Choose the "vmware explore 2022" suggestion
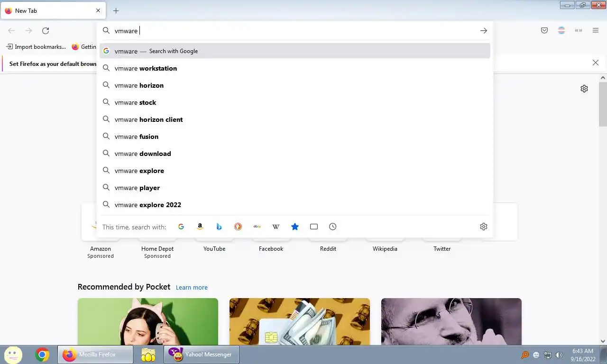607x364 pixels. tap(295, 205)
